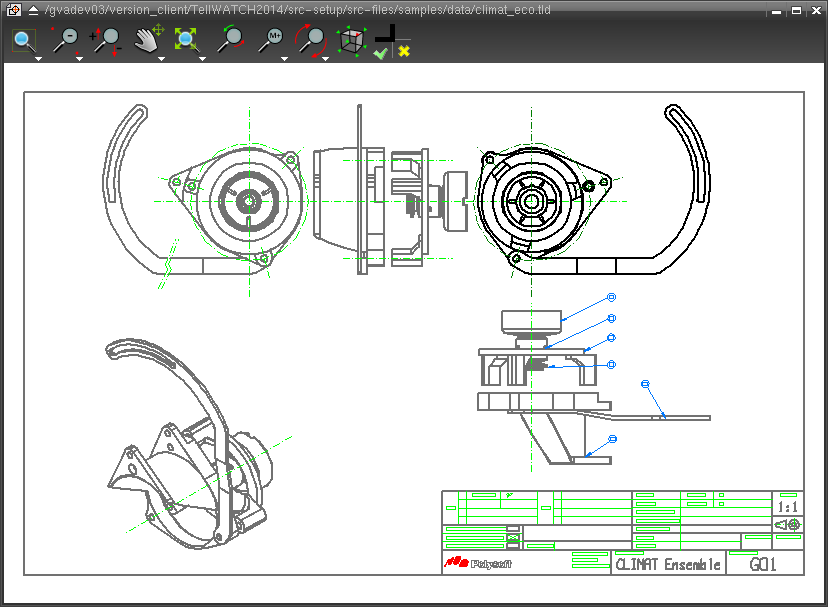This screenshot has height=607, width=828.
Task: Expand the M+ zoom memory dropdown arrow
Action: coord(284,59)
